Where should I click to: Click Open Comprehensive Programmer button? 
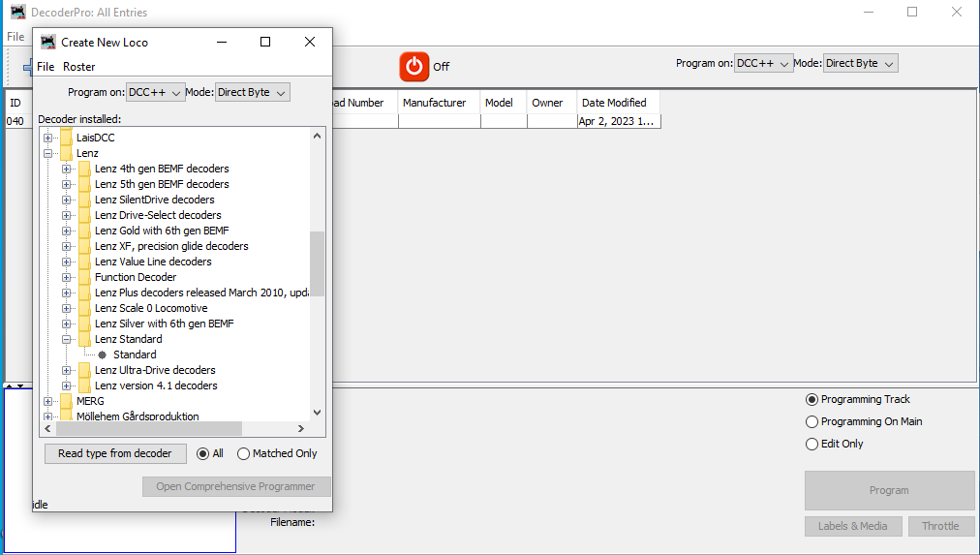pyautogui.click(x=236, y=487)
